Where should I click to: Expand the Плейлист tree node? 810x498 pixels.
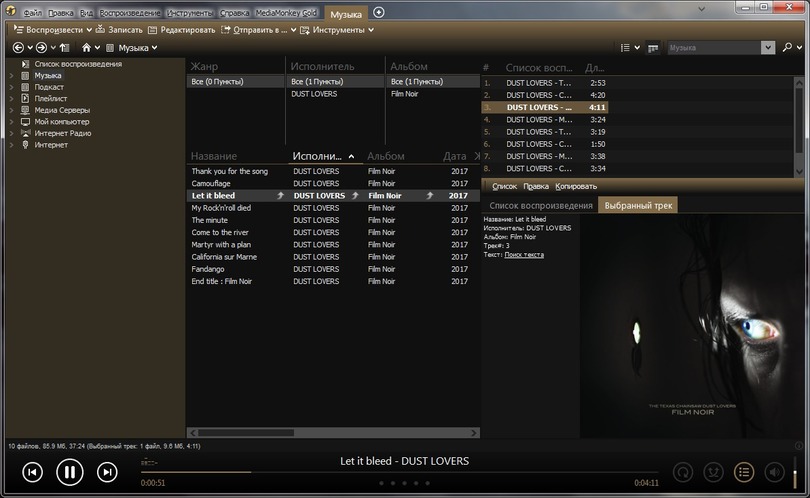pos(12,99)
